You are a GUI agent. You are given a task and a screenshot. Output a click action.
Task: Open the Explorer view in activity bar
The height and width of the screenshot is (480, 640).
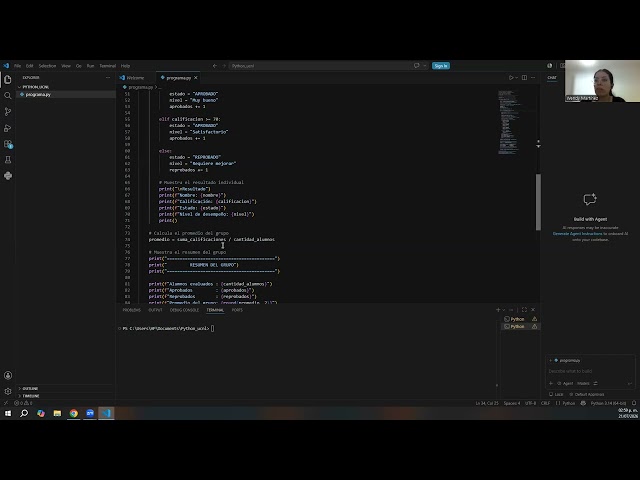click(x=8, y=80)
